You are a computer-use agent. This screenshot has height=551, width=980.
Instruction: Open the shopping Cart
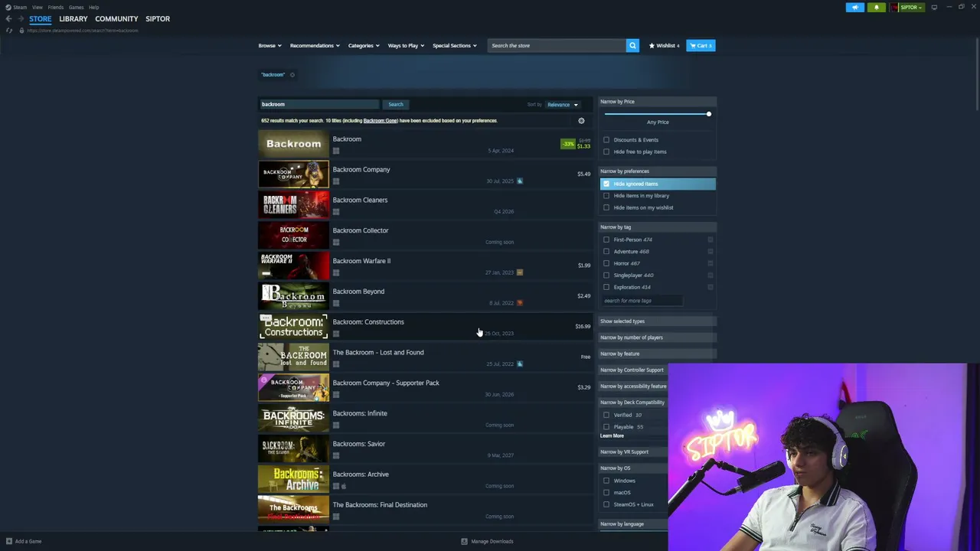pyautogui.click(x=701, y=45)
